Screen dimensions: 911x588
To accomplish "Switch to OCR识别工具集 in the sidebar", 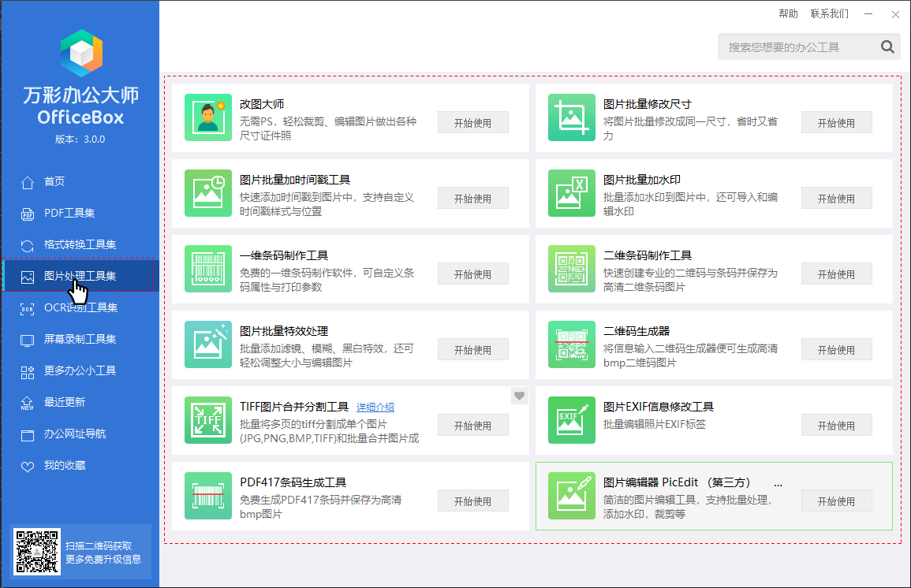I will point(80,307).
